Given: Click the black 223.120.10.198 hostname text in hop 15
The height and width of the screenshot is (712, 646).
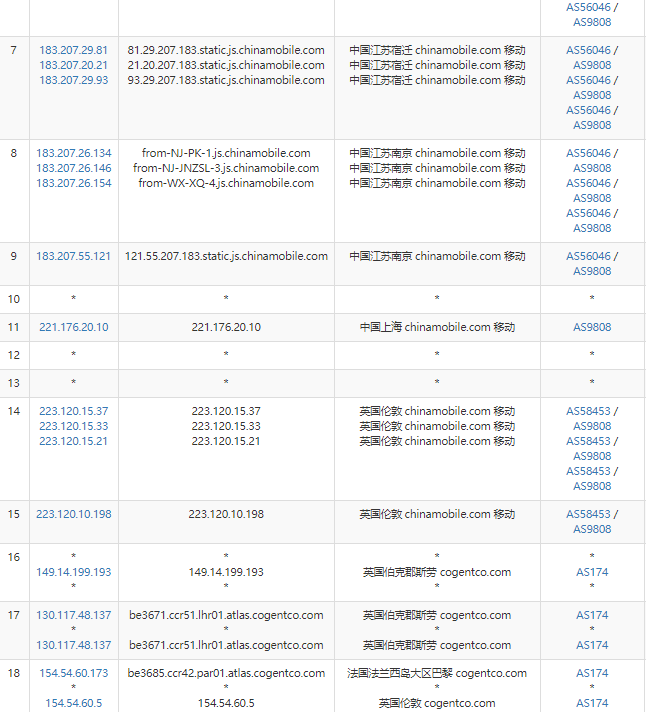Looking at the screenshot, I should [x=226, y=514].
